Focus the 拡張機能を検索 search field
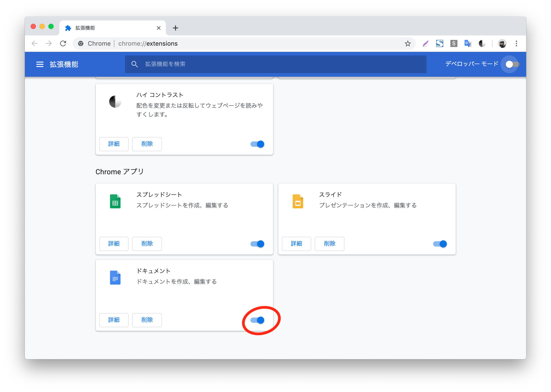This screenshot has height=392, width=551. point(275,64)
